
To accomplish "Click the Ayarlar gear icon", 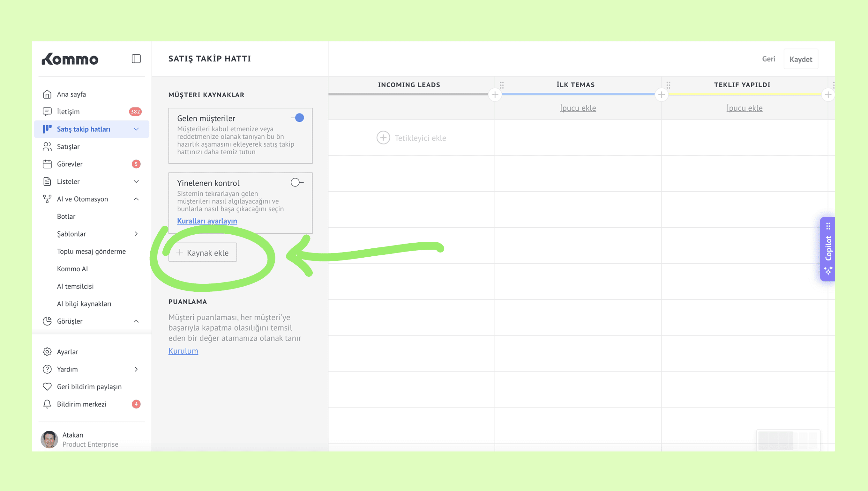I will [x=47, y=352].
